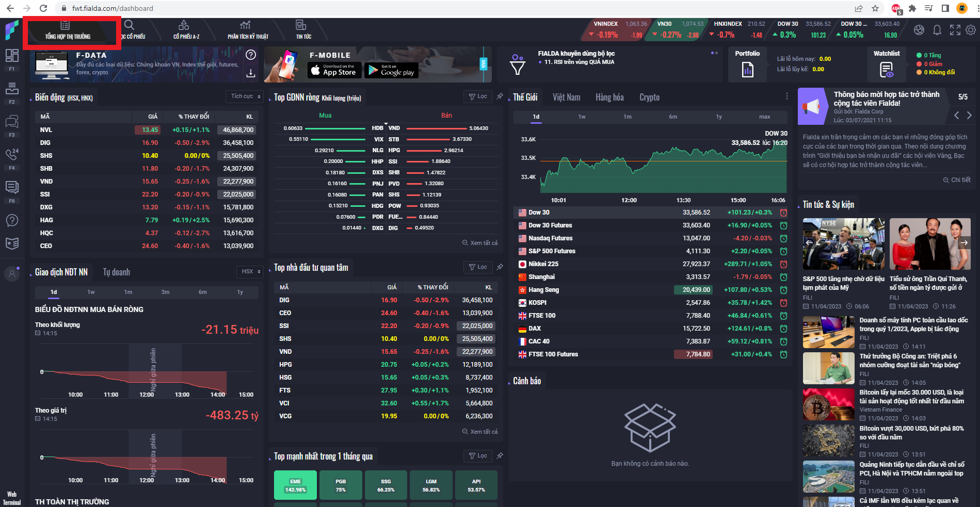Open the Bitcoin 30.000 USD news thumbnail

(x=828, y=404)
